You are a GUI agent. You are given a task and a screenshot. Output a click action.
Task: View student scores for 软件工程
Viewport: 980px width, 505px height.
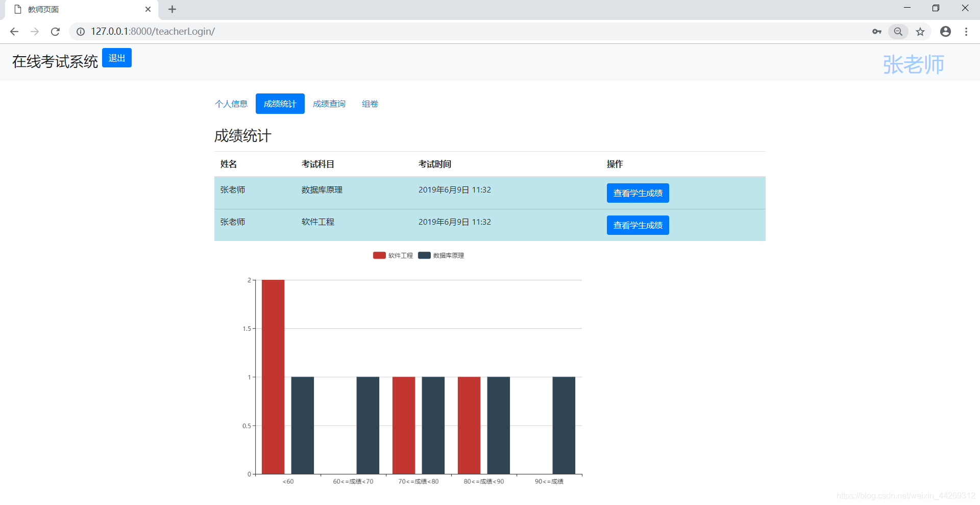coord(638,225)
